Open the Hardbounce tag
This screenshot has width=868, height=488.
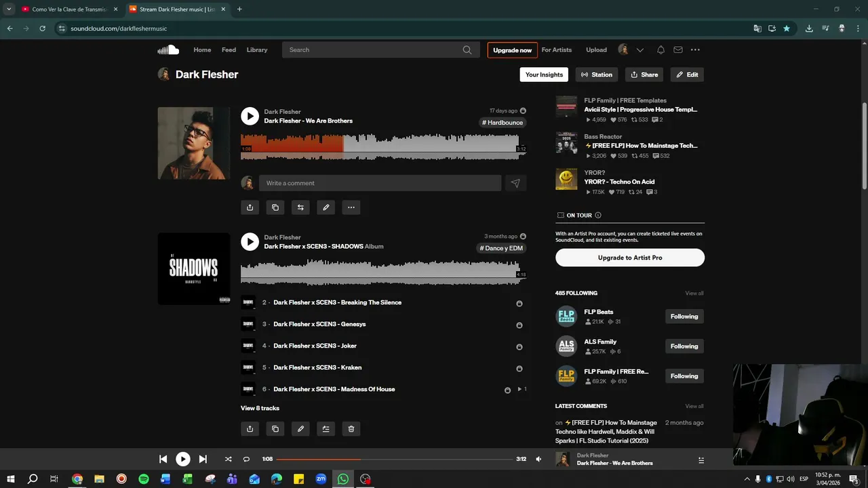pyautogui.click(x=502, y=123)
